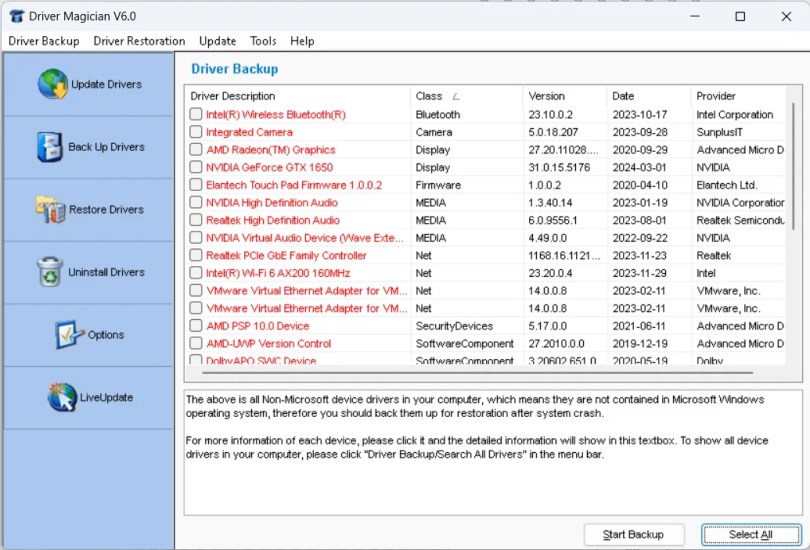Image resolution: width=810 pixels, height=550 pixels.
Task: Check the Intel(R) Wireless Bluetooth(R) checkbox
Action: (x=196, y=114)
